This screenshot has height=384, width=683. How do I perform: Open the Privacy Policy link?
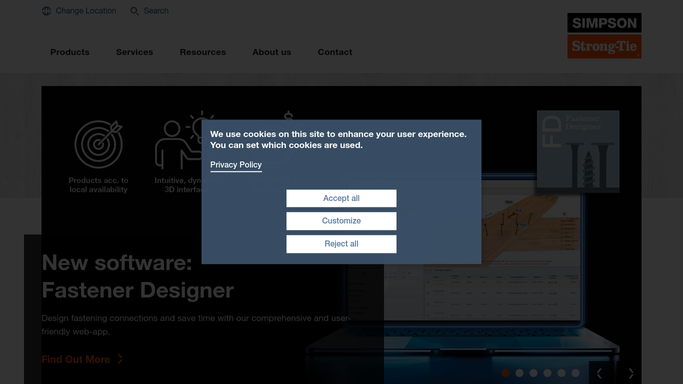coord(236,165)
